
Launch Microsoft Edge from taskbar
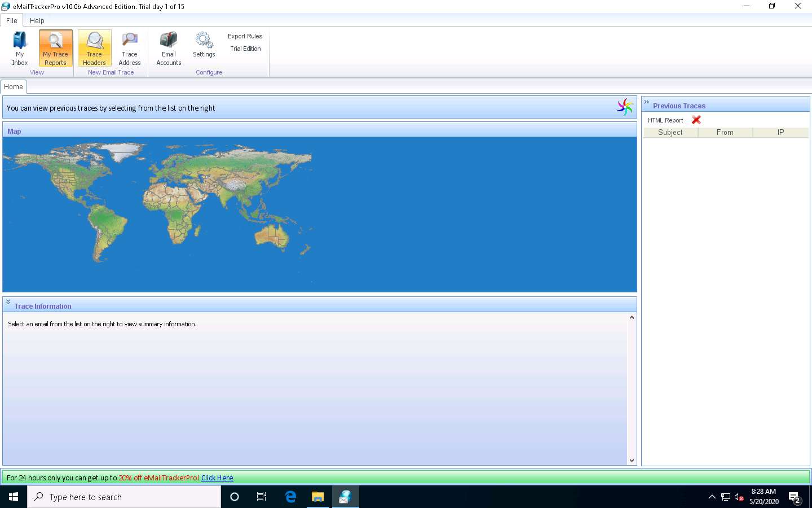(x=290, y=497)
